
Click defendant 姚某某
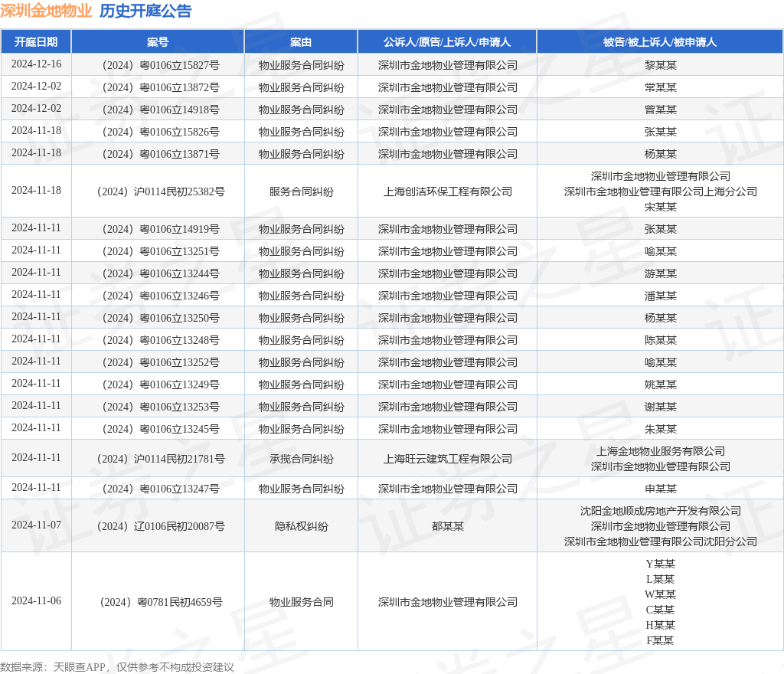click(661, 384)
